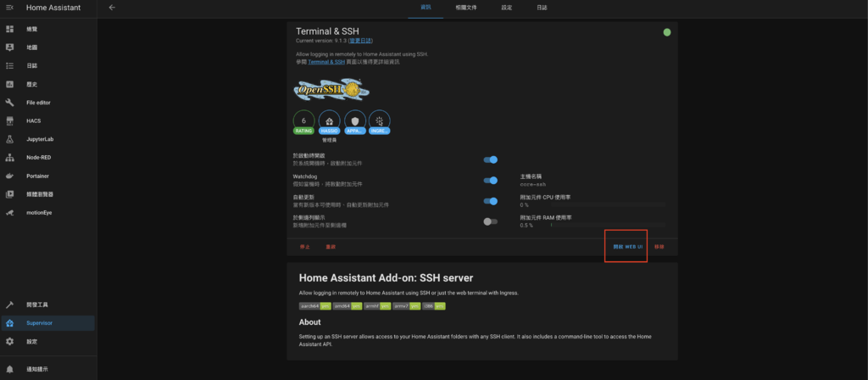Click the 0.5 % RAM usage value

pyautogui.click(x=526, y=226)
